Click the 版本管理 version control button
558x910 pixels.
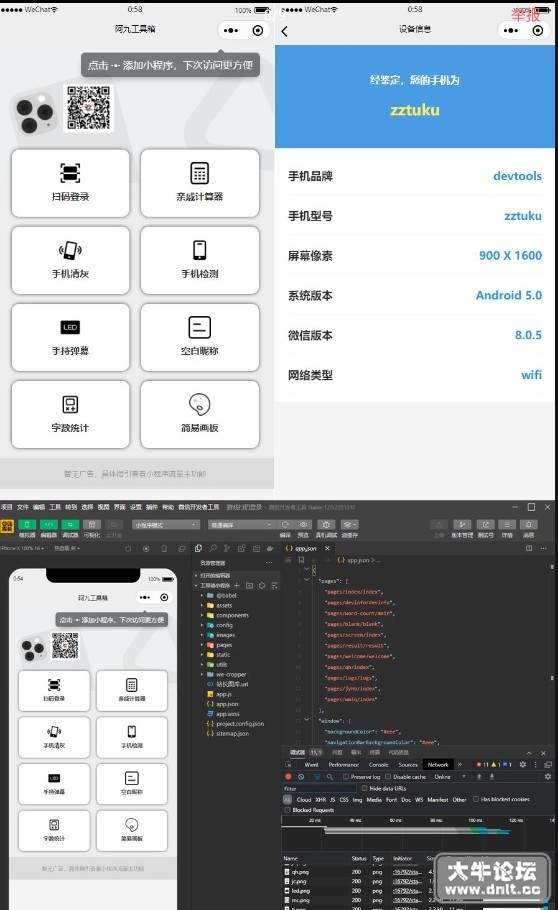pyautogui.click(x=462, y=525)
